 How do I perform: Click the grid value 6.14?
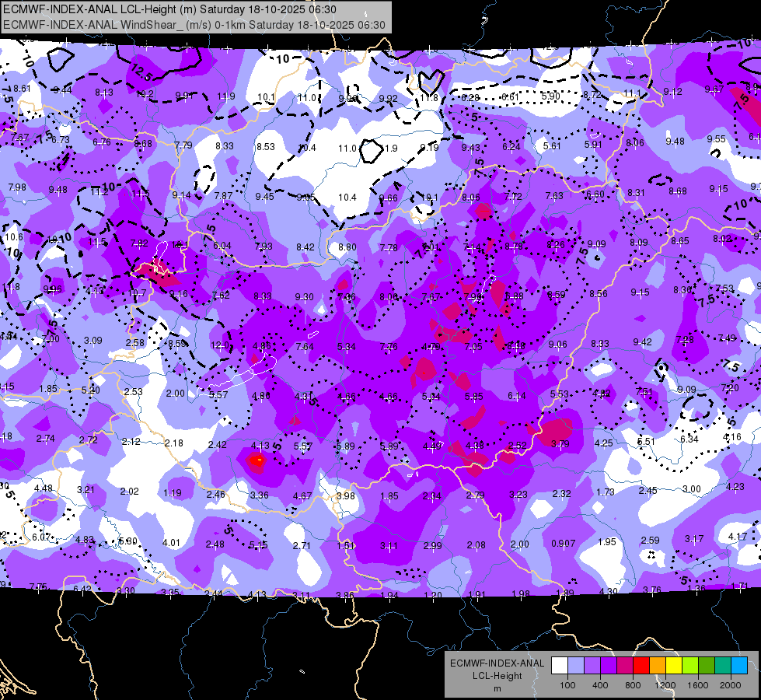517,396
